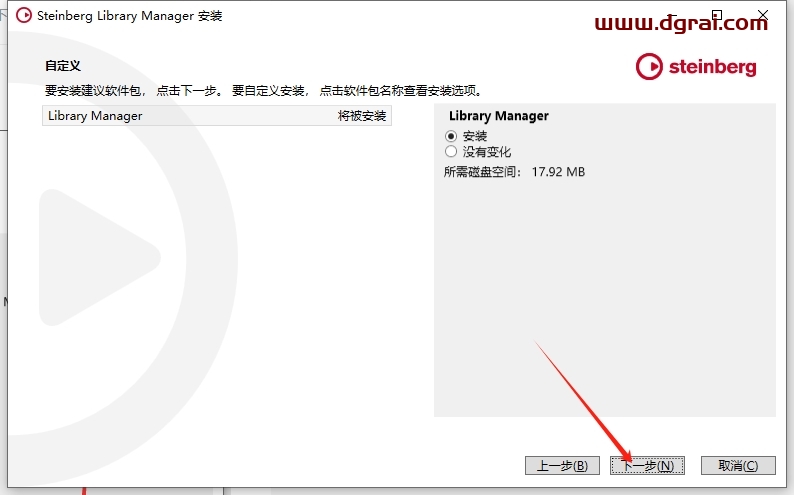Close the installer window

[763, 15]
